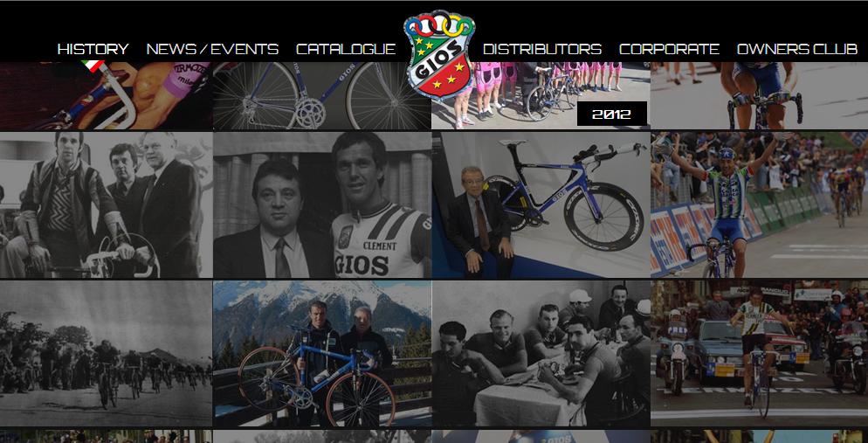View photo of cyclist celebrating with raised arms
868x443 pixels.
coord(760,204)
